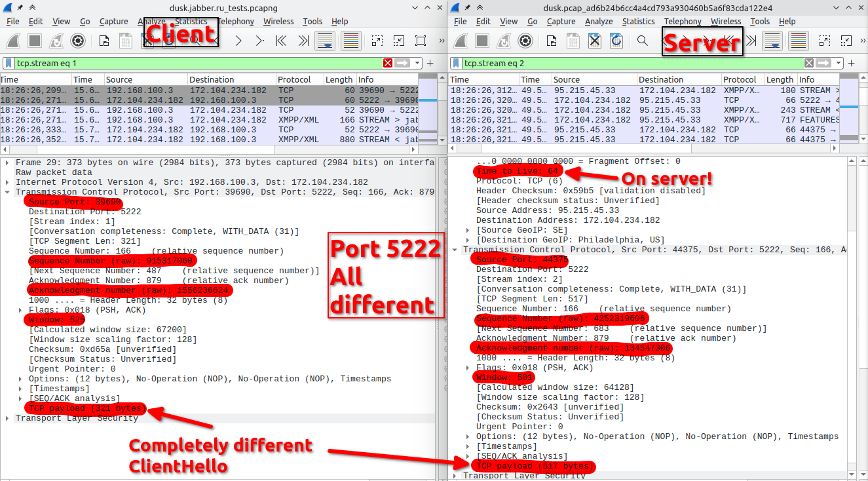Open the Capture menu in the client window
This screenshot has width=868, height=481.
(x=113, y=22)
